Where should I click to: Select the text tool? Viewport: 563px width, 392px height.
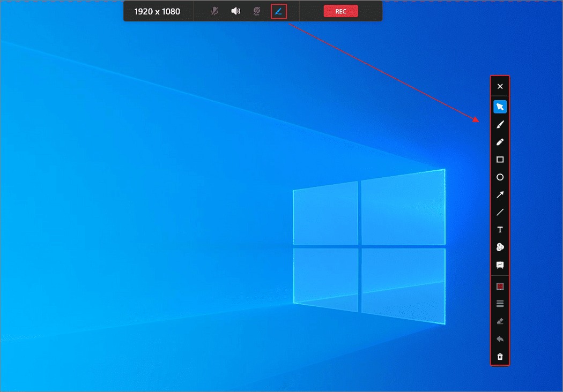[500, 230]
